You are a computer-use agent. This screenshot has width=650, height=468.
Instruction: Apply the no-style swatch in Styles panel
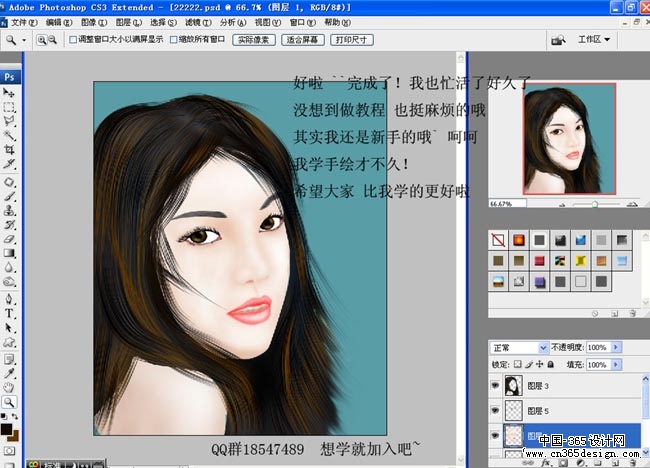click(x=498, y=240)
